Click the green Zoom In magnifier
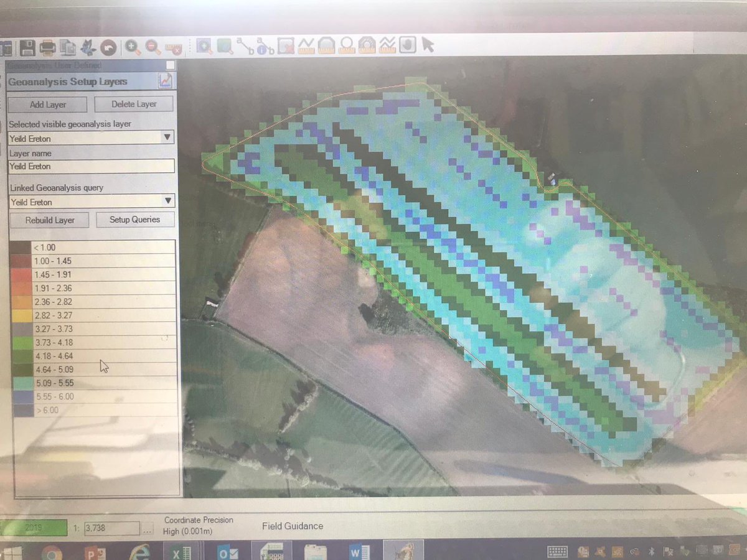Viewport: 747px width, 560px height. (x=133, y=46)
